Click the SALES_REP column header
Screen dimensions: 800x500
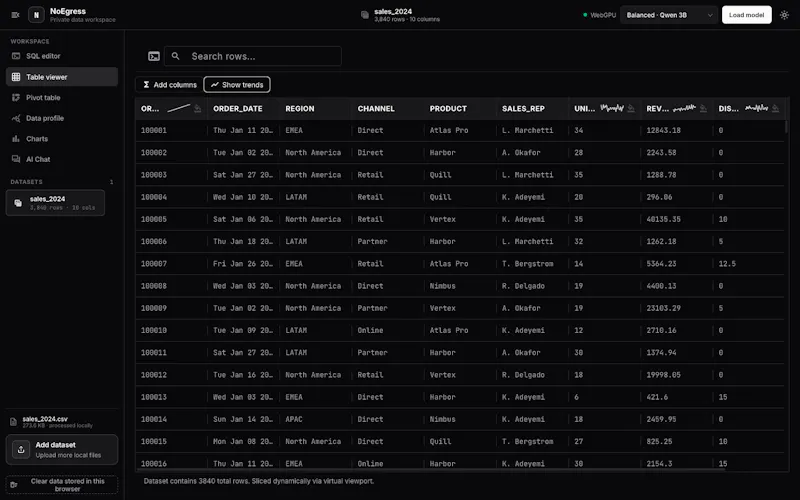click(523, 109)
